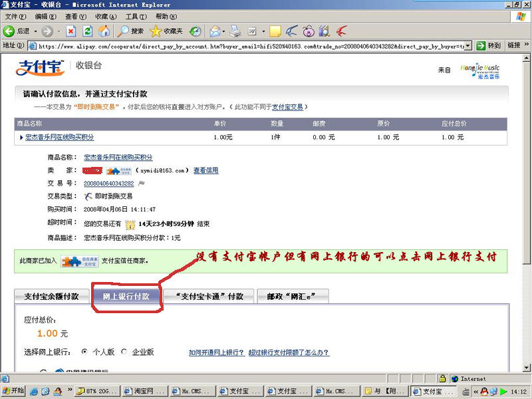Open the Back button history dropdown arrow
Viewport: 532px width, 399px height.
click(x=35, y=31)
